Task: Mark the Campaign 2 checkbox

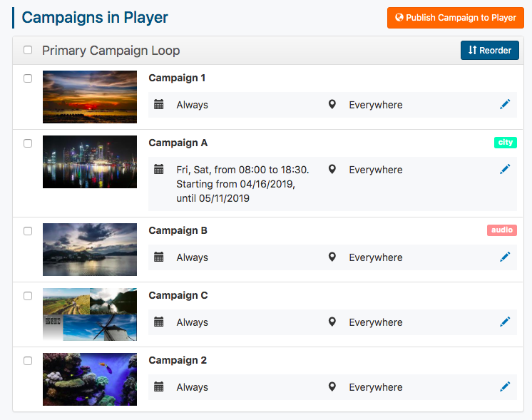Action: click(28, 361)
